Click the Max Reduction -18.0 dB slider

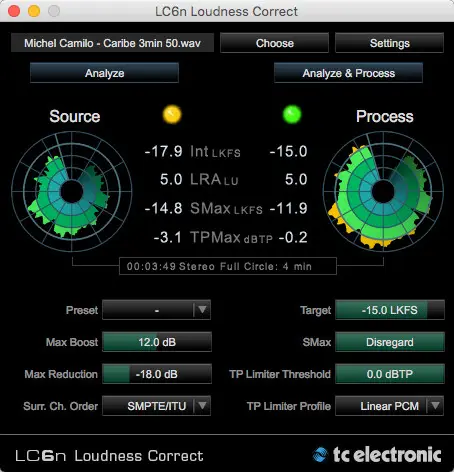157,374
